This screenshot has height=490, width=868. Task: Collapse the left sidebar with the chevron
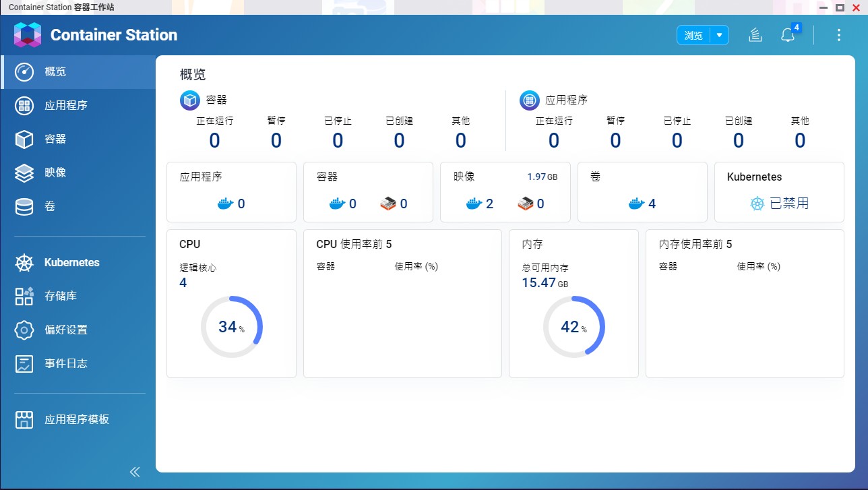pyautogui.click(x=134, y=472)
